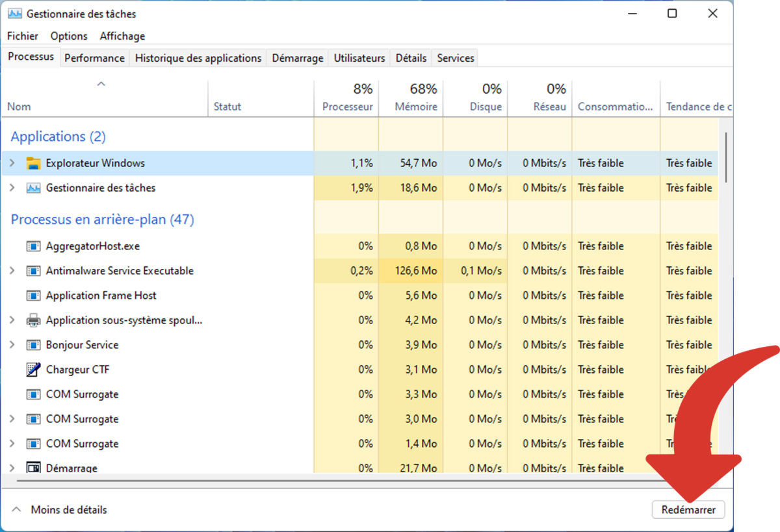Expand the Application sous-système spouleur row

click(x=12, y=320)
